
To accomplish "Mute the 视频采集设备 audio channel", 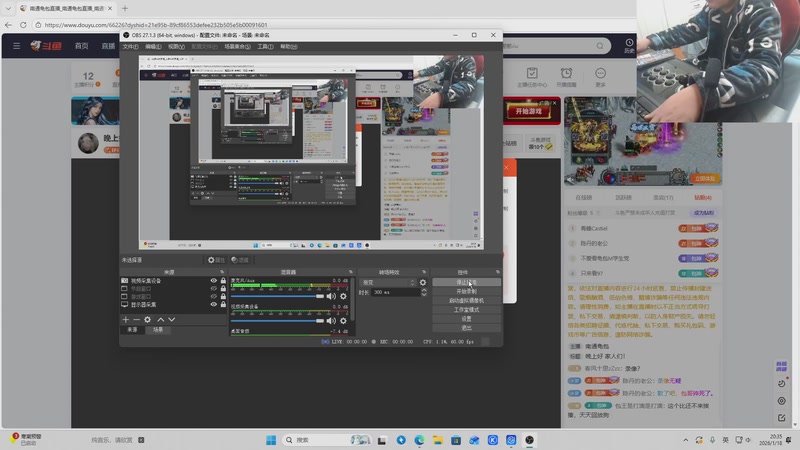I will coord(331,321).
